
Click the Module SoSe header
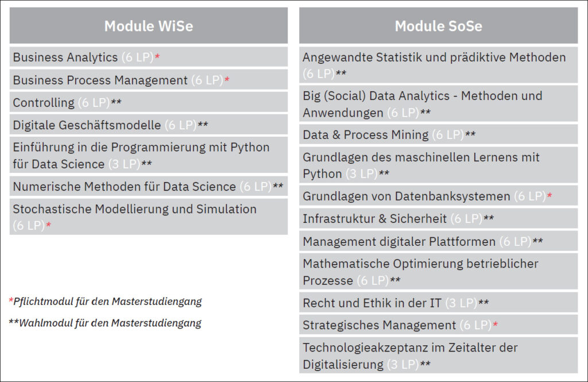click(438, 25)
